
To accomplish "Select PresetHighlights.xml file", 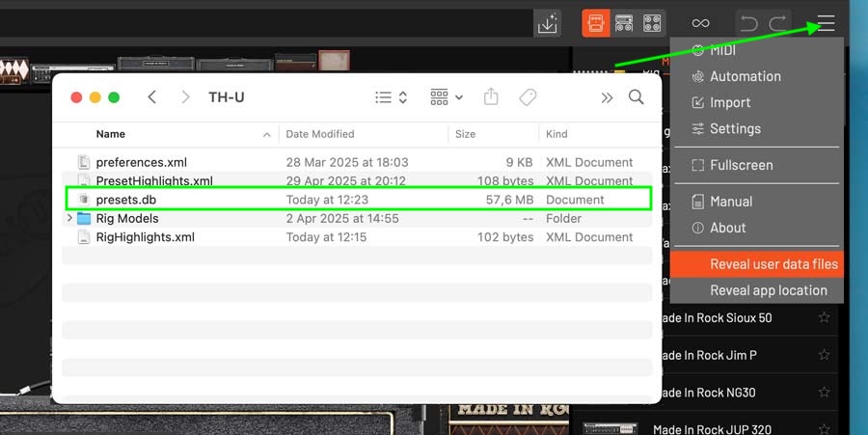I will [x=357, y=180].
